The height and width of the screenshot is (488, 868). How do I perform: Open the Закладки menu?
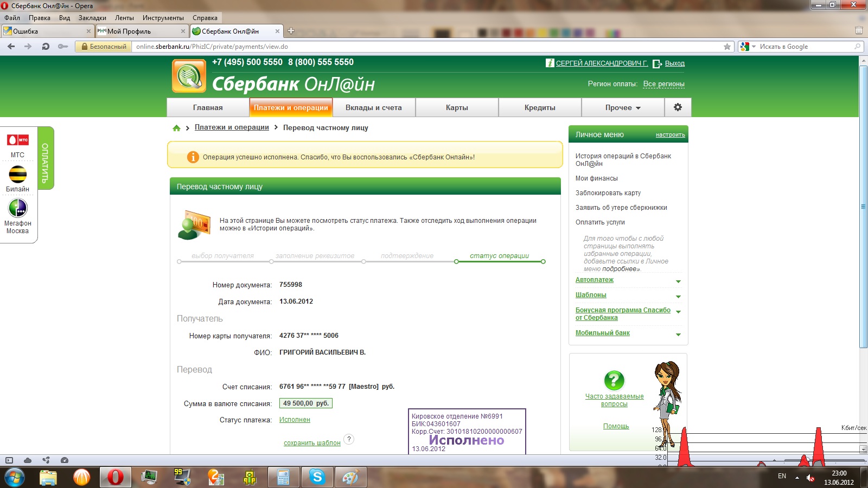pyautogui.click(x=92, y=18)
